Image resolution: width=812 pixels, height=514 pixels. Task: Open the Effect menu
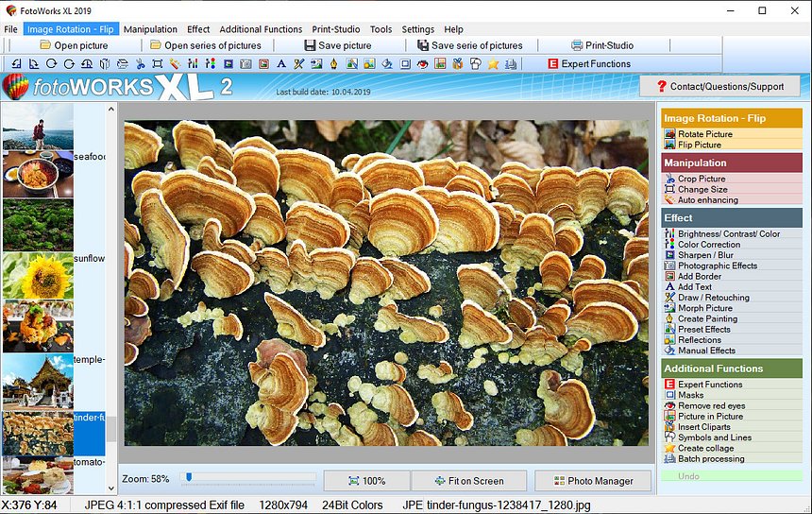point(198,29)
